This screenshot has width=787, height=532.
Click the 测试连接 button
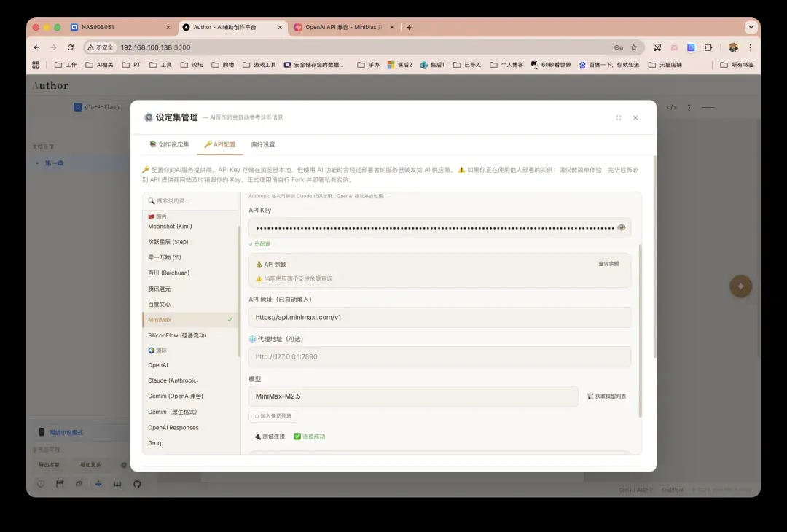point(269,437)
